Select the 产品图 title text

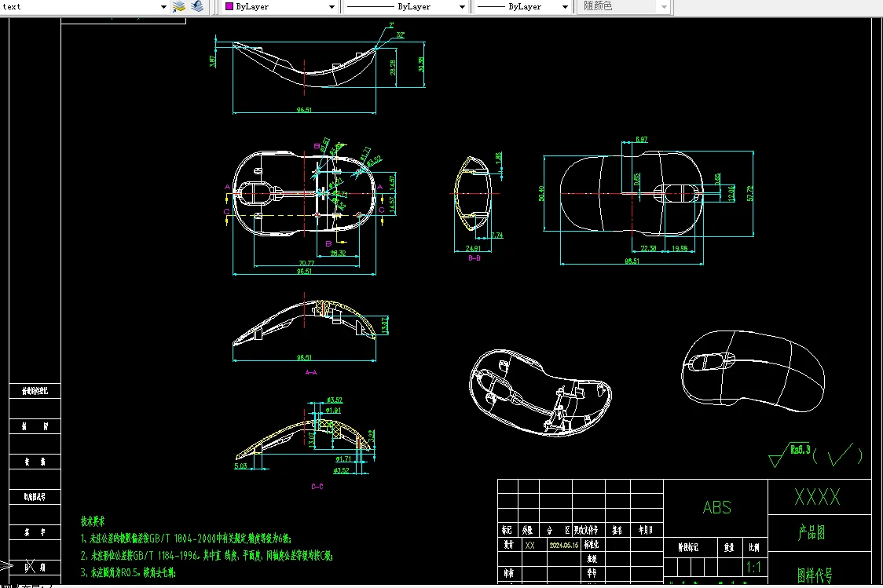[x=812, y=532]
